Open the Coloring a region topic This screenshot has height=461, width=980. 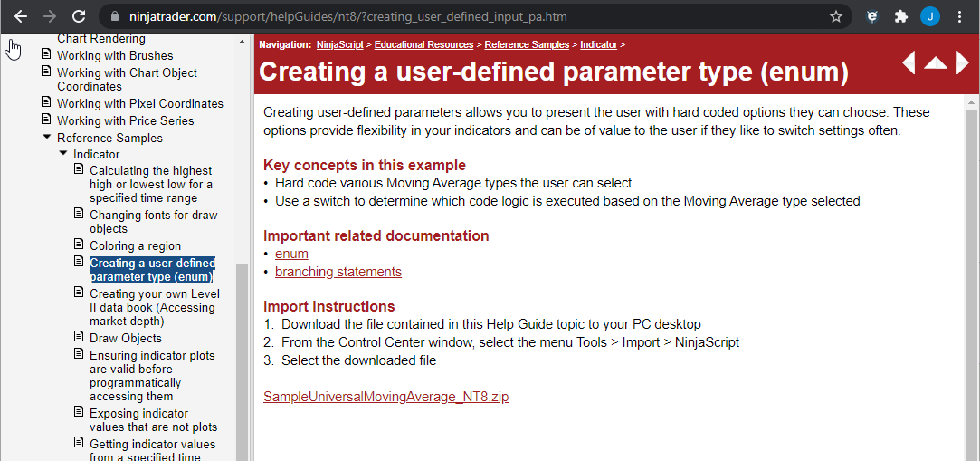coord(135,245)
